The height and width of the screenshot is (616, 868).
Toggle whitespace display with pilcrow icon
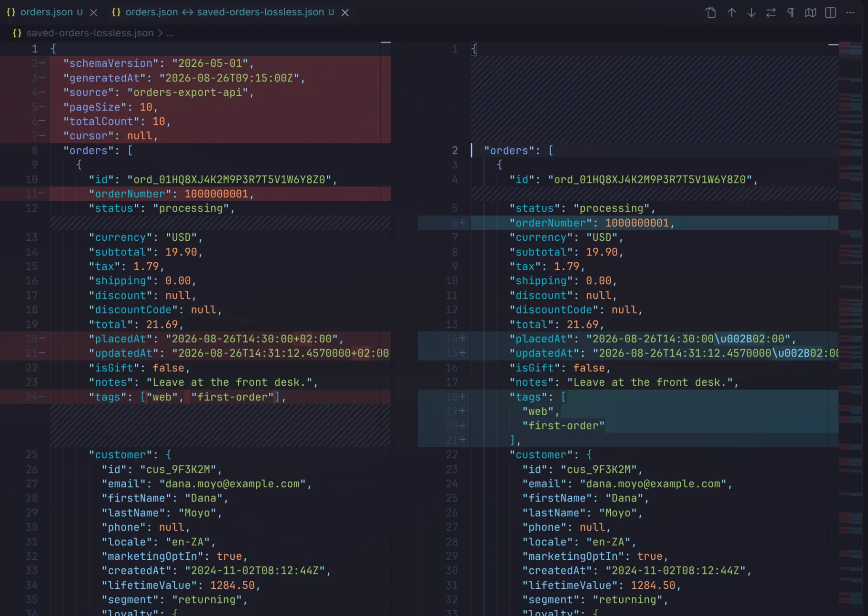790,12
